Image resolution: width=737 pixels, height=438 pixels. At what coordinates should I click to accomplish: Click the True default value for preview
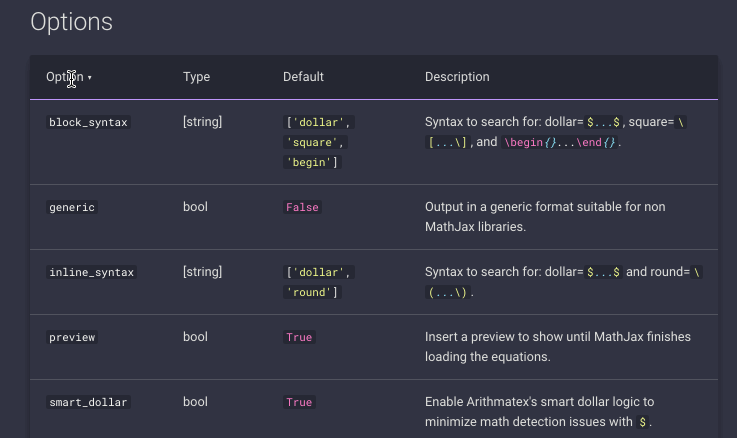click(299, 337)
